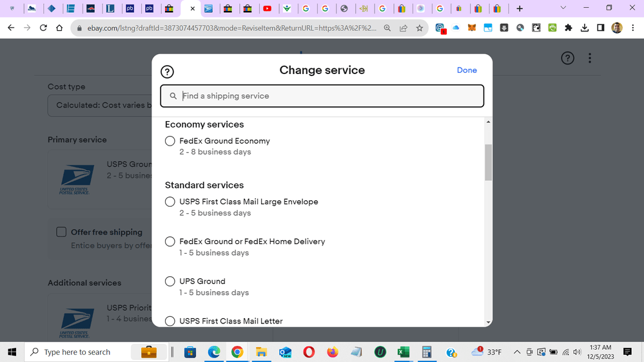Launch Microsoft Edge from taskbar
The width and height of the screenshot is (644, 362).
(x=214, y=352)
